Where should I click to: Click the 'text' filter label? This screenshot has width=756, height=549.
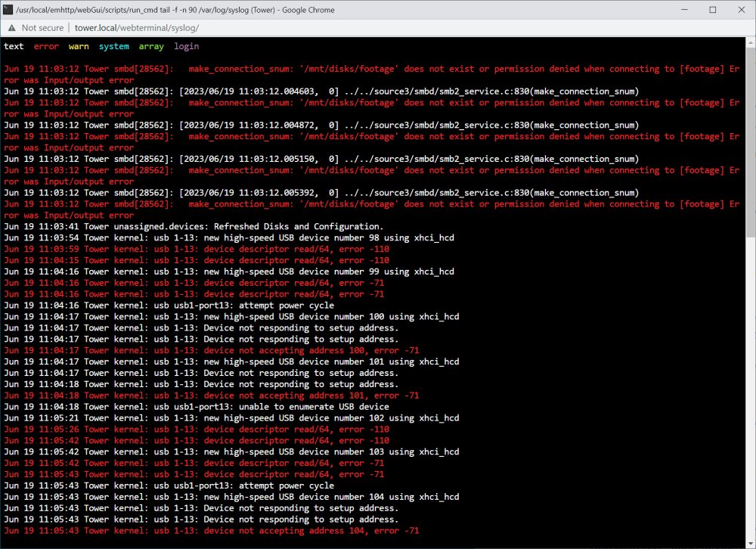(14, 46)
